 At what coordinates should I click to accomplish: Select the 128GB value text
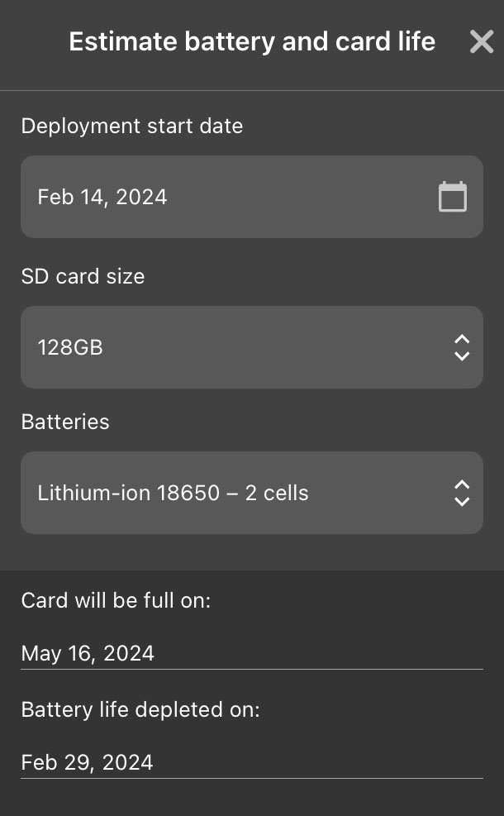70,347
